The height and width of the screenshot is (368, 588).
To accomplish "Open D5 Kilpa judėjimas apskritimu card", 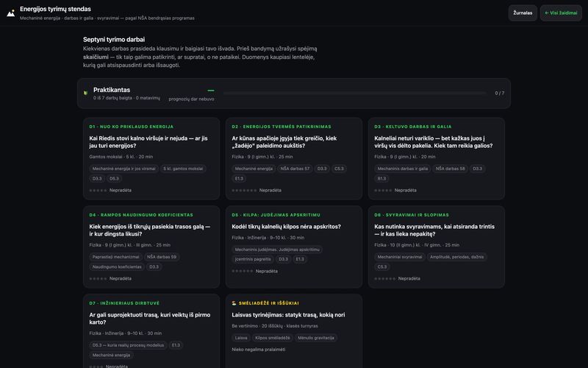I will point(294,247).
